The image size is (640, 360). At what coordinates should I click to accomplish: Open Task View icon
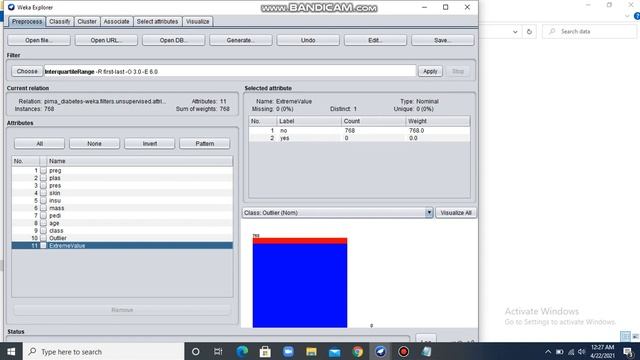(x=218, y=351)
